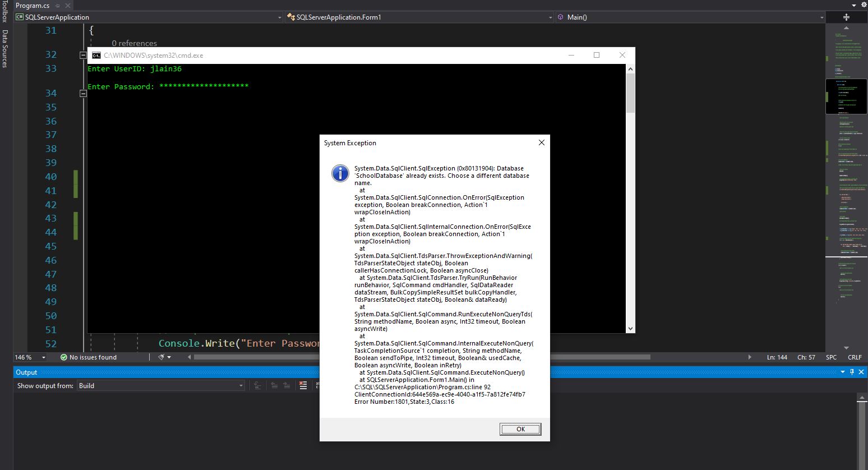Close the Output panel
This screenshot has height=470, width=868.
pyautogui.click(x=862, y=372)
